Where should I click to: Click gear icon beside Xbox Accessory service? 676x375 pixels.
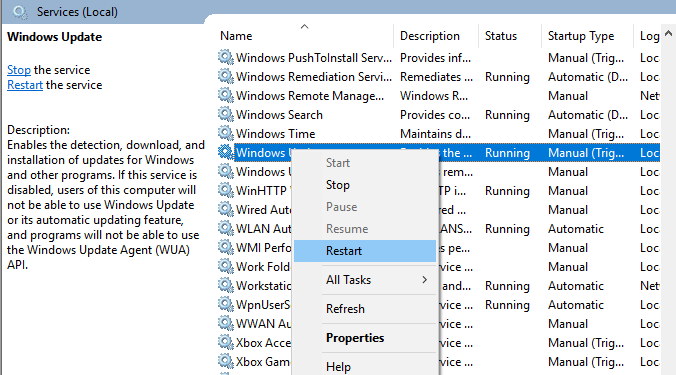225,342
